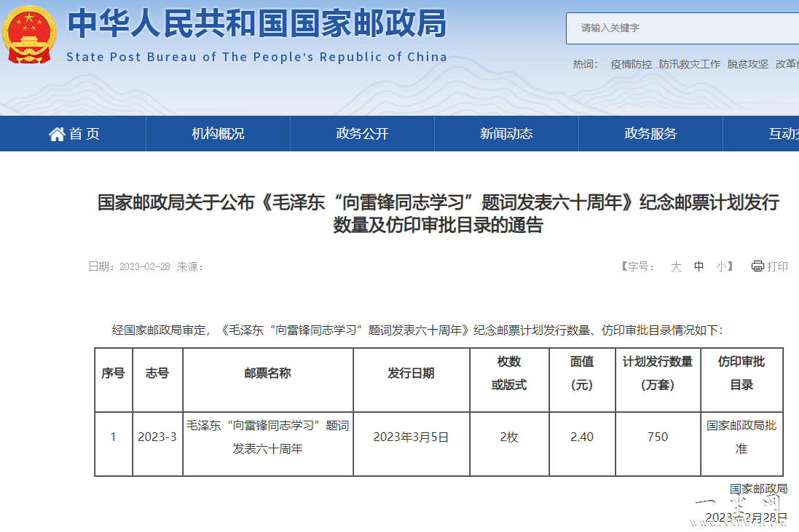Open the 机构概况 navigation item
The height and width of the screenshot is (532, 799).
click(218, 134)
